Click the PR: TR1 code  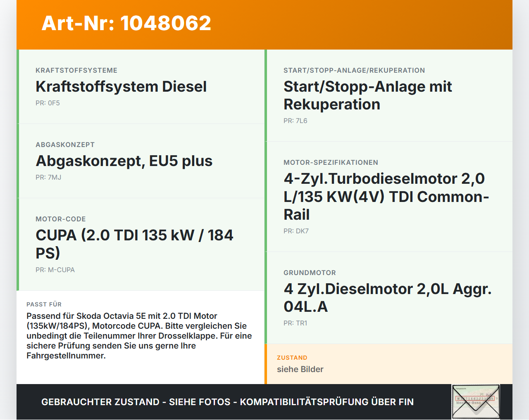click(x=295, y=323)
